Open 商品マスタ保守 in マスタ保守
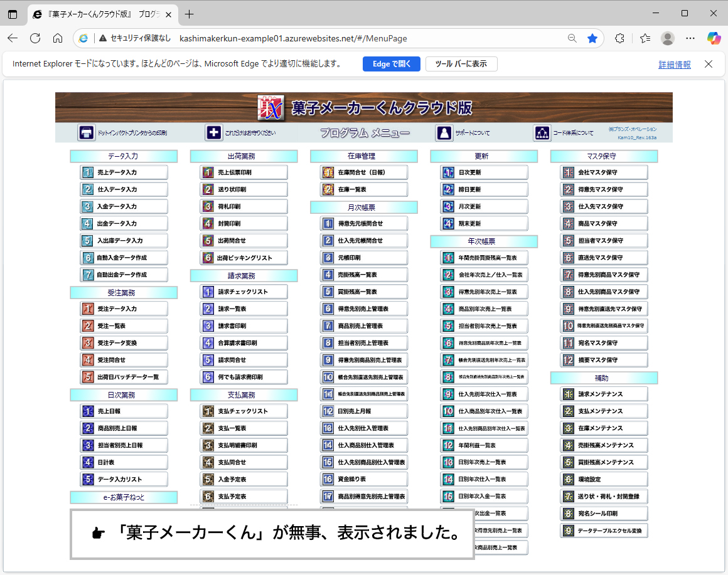728x575 pixels. pos(604,224)
